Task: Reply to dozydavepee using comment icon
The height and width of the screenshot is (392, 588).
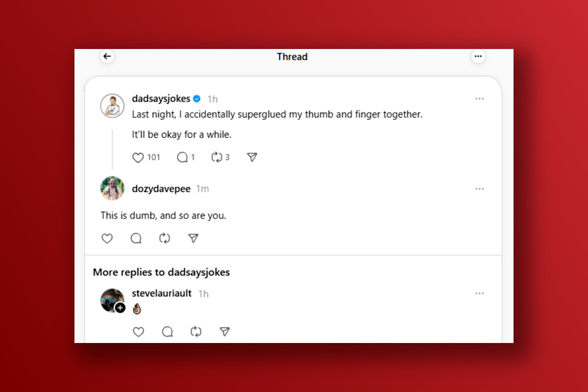Action: click(x=136, y=238)
